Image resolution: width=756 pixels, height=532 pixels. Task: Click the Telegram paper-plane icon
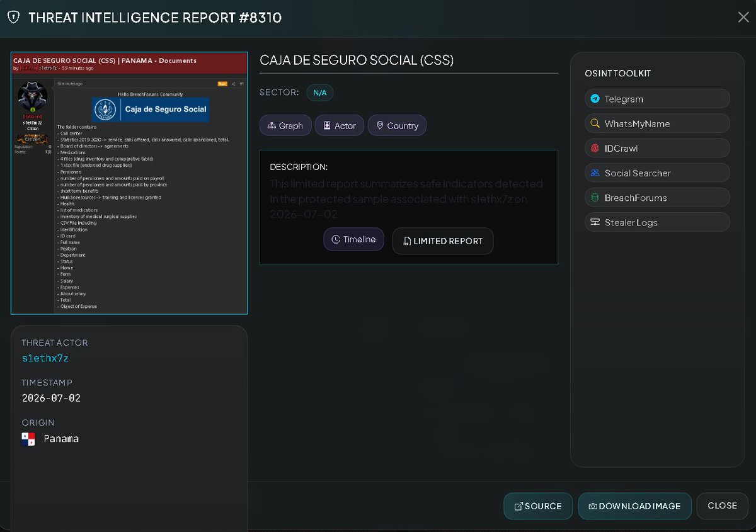595,99
